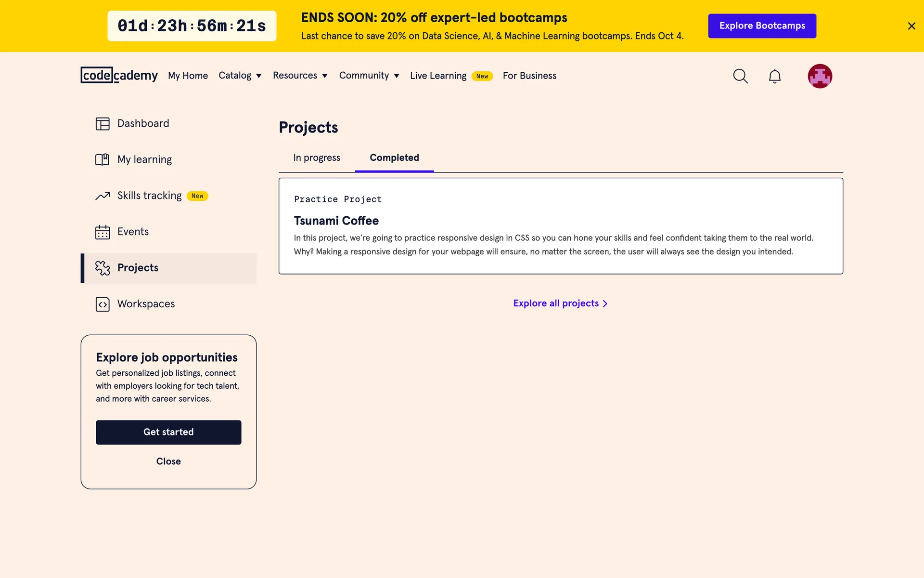This screenshot has width=924, height=578.
Task: Click the Skills tracking trend icon
Action: tap(103, 196)
